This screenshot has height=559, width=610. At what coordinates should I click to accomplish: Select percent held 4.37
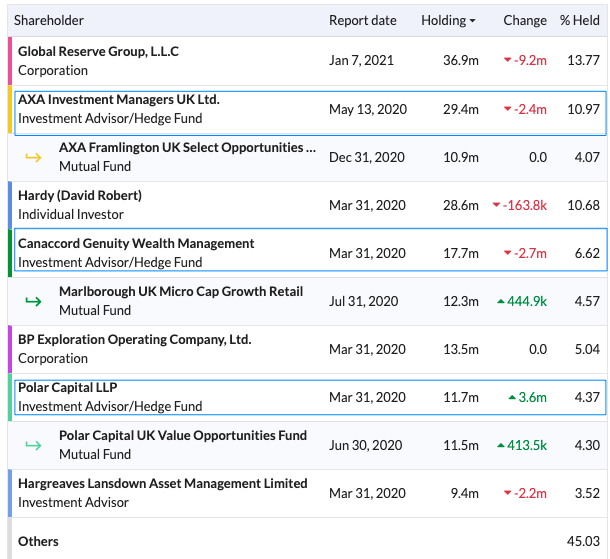[587, 397]
